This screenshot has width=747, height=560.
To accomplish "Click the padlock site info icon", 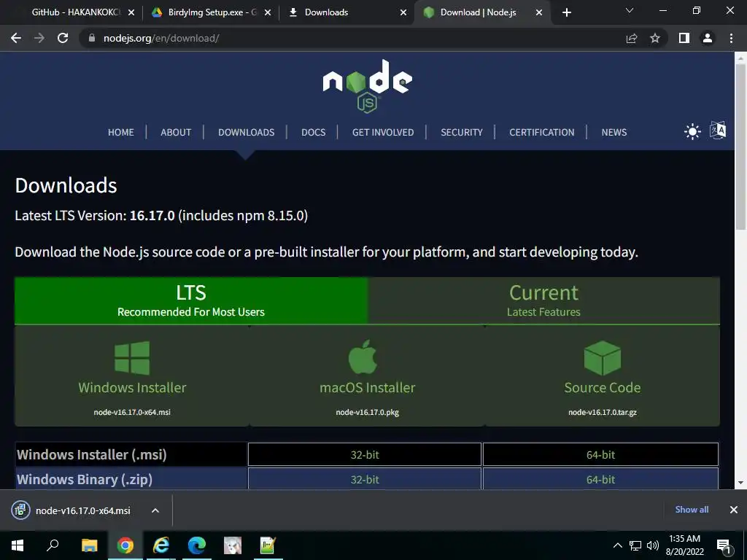I will tap(92, 38).
